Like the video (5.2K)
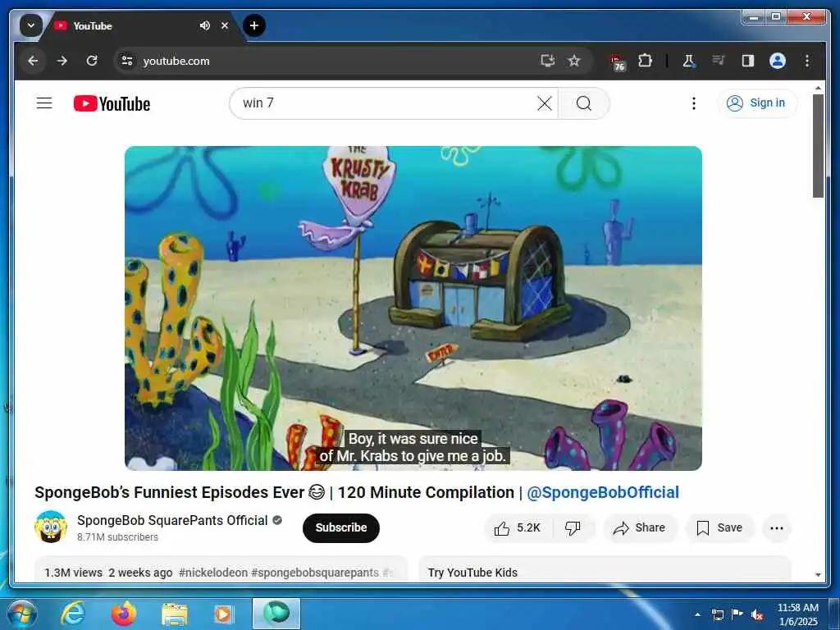 click(x=518, y=528)
